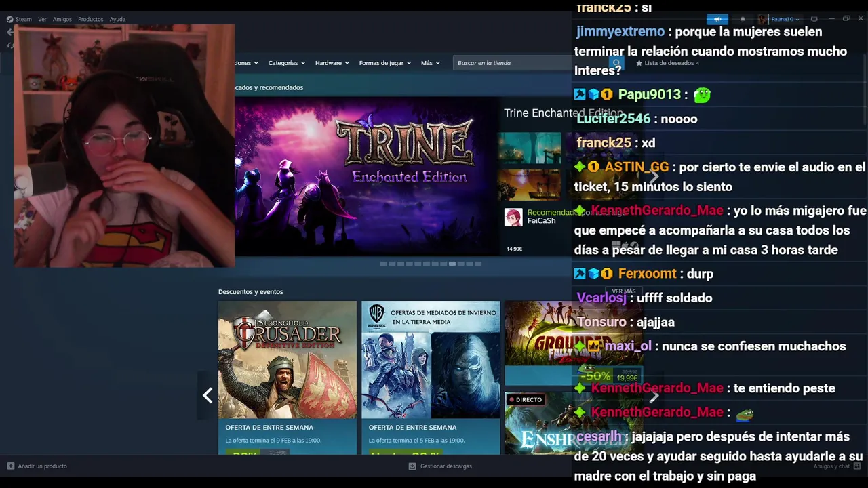Screen dimensions: 868x488
Task: Go to previous discounts with left arrow
Action: point(208,395)
